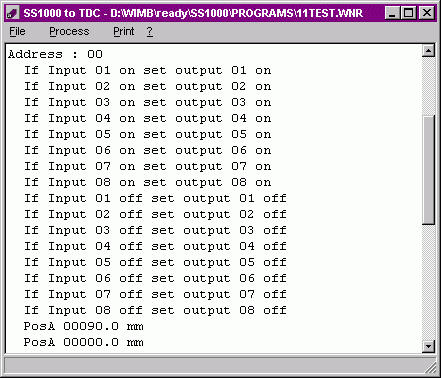
Task: Click the 'PosA 00000.0 mm' line
Action: pyautogui.click(x=83, y=342)
